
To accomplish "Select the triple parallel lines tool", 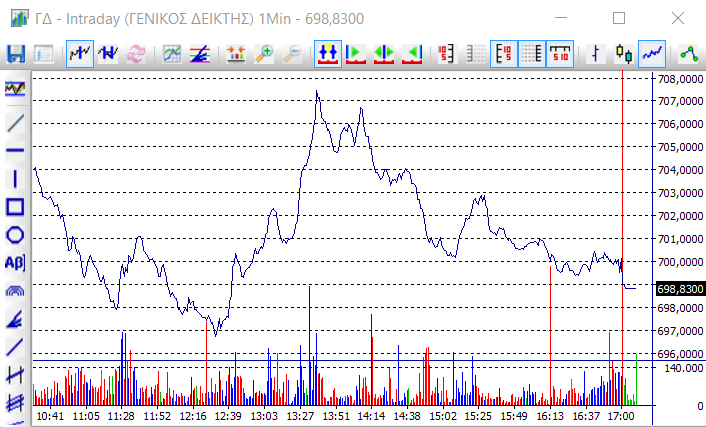I will click(15, 402).
